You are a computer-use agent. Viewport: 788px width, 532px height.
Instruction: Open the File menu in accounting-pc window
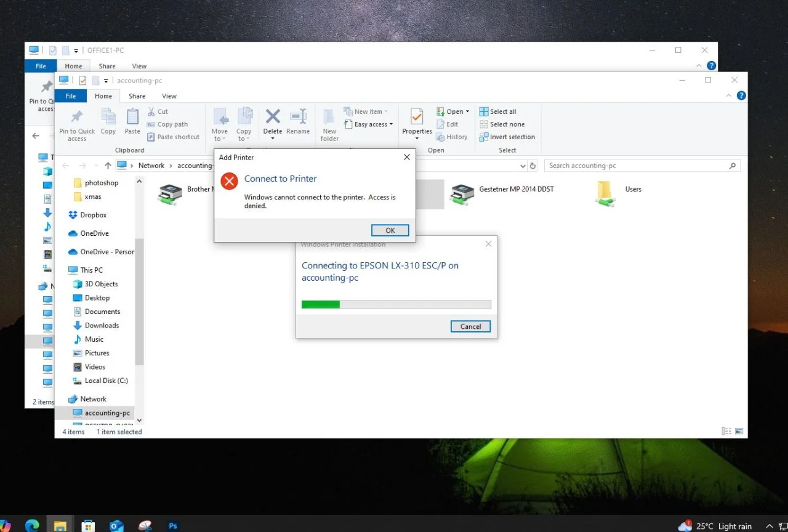71,96
